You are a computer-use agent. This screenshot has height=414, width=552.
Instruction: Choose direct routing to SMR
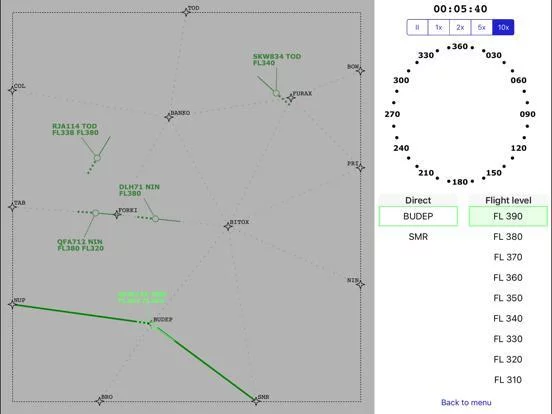coord(418,237)
